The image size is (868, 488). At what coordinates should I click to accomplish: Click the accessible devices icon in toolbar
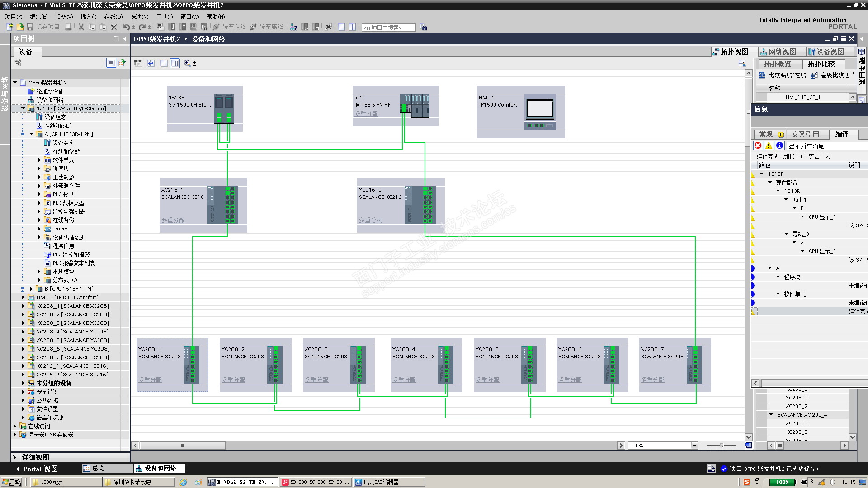(293, 27)
